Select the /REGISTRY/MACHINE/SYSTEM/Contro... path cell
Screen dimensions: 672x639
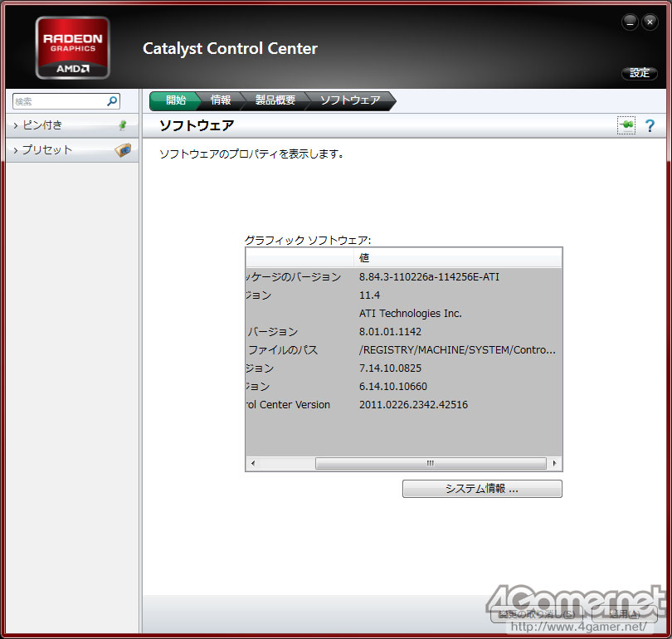[457, 349]
